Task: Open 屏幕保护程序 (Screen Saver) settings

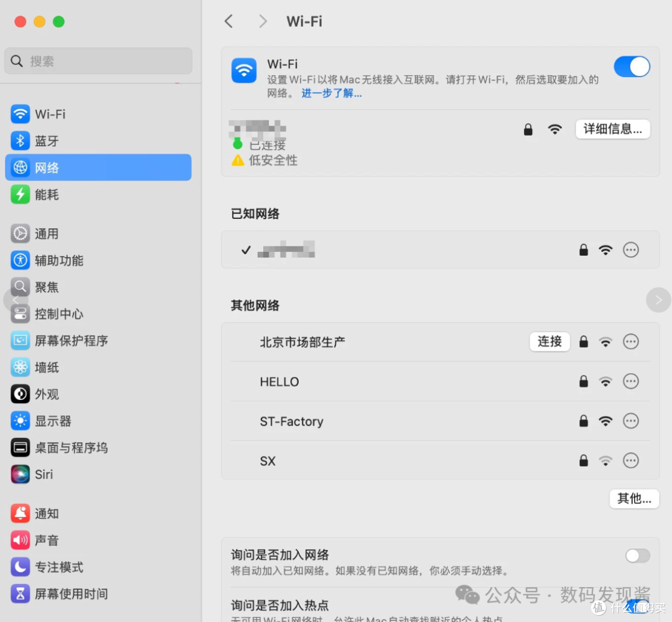Action: point(98,341)
